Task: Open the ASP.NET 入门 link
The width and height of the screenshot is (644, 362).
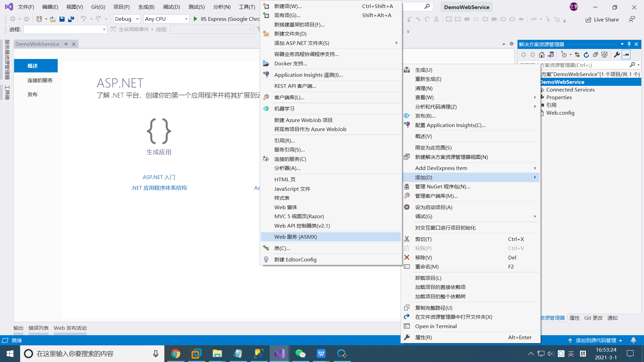Action: coord(159,177)
